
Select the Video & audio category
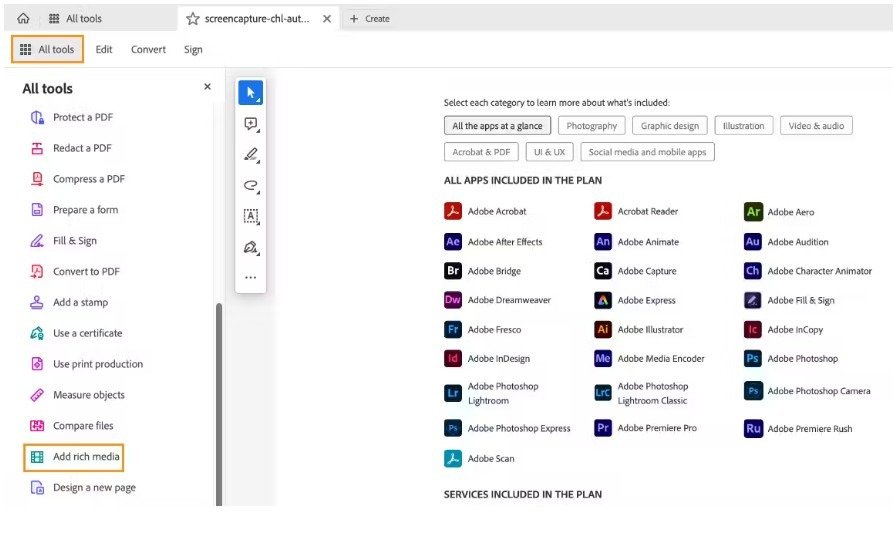[816, 126]
